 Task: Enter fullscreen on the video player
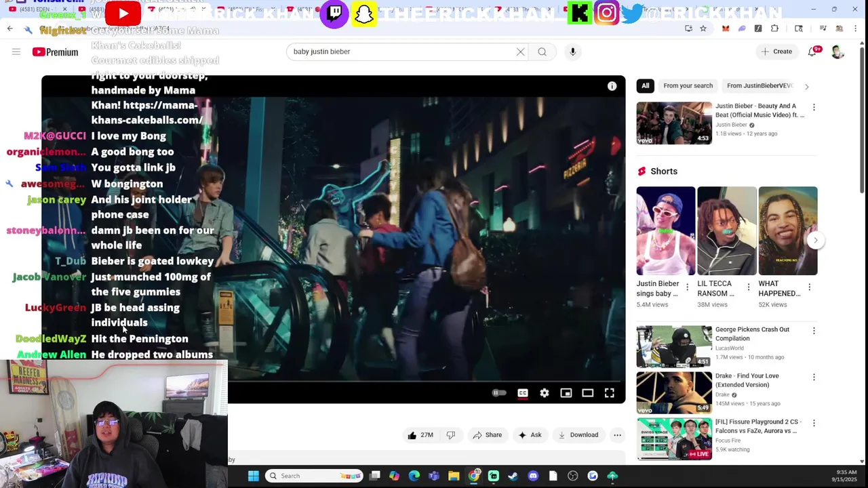(610, 393)
